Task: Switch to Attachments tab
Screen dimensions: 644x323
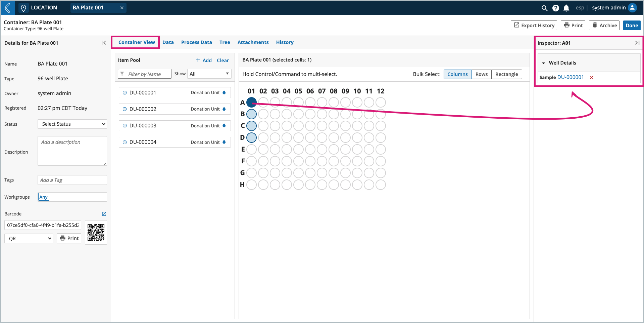Action: click(x=253, y=42)
